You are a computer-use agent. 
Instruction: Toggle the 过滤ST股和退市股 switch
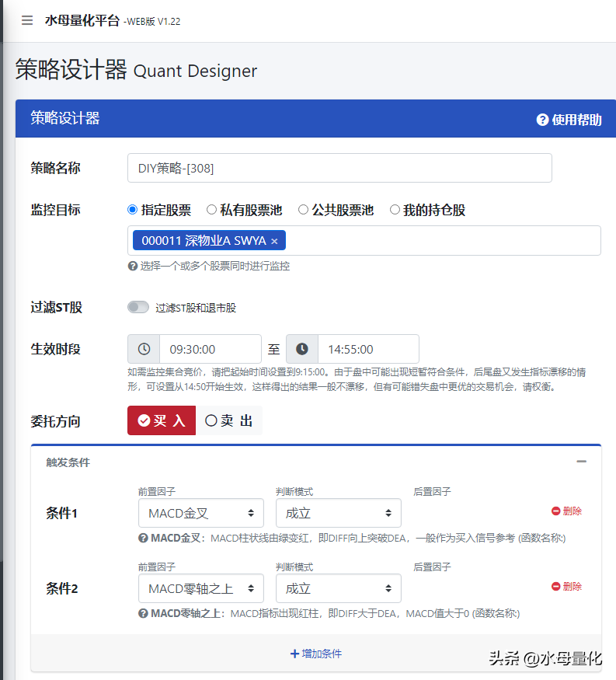(x=138, y=308)
